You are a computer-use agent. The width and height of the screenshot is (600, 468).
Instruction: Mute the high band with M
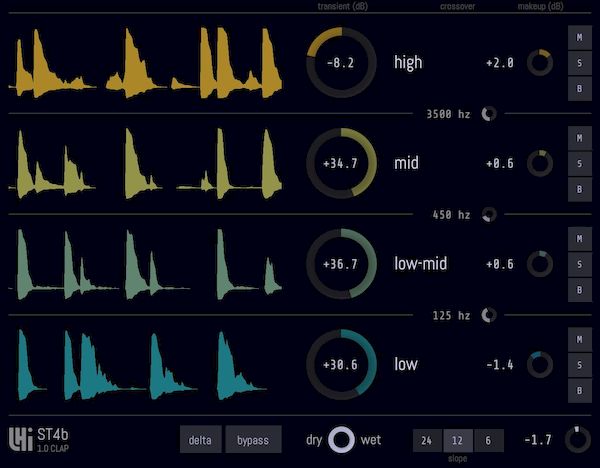pos(580,38)
